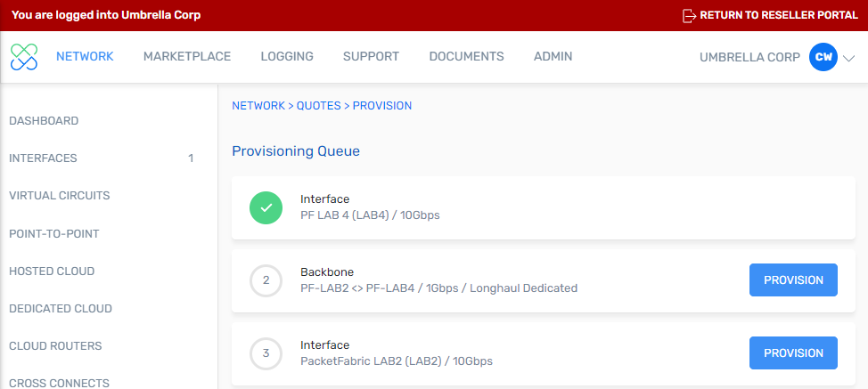This screenshot has height=389, width=868.
Task: Open POINT-TO-POINT in sidebar
Action: click(54, 234)
